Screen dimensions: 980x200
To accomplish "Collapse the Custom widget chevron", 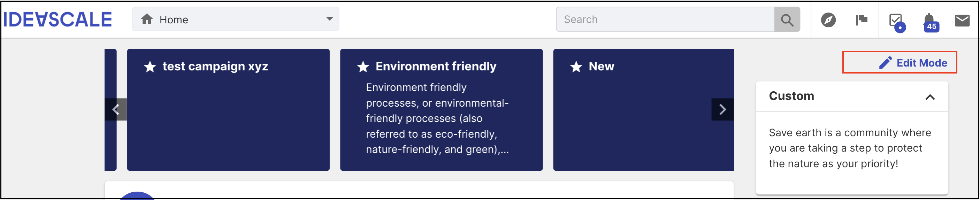I will (930, 97).
